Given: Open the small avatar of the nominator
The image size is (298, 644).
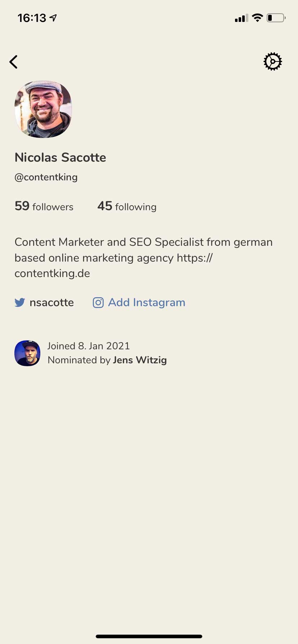Looking at the screenshot, I should point(27,353).
